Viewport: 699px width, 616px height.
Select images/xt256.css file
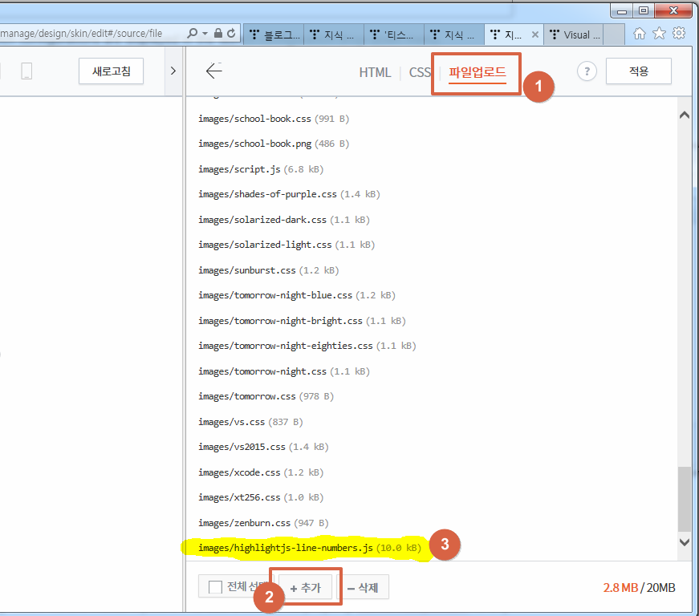pos(261,497)
